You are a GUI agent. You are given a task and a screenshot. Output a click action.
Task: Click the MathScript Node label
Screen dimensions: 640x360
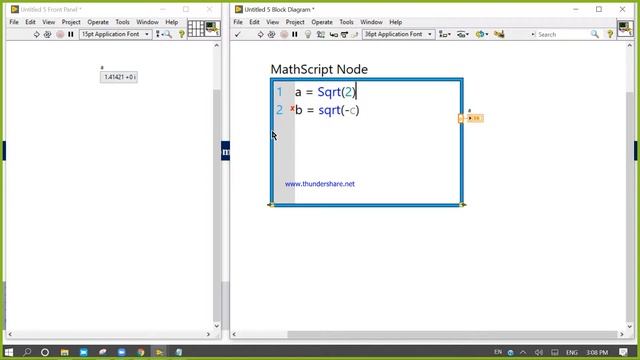[x=319, y=69]
